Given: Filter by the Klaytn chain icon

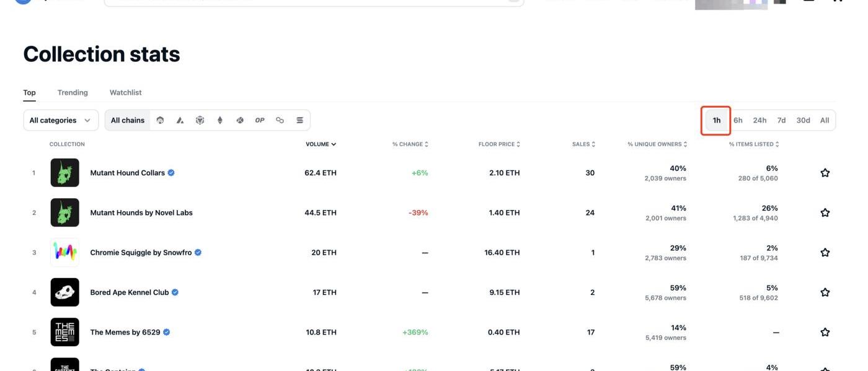Looking at the screenshot, I should pyautogui.click(x=240, y=120).
